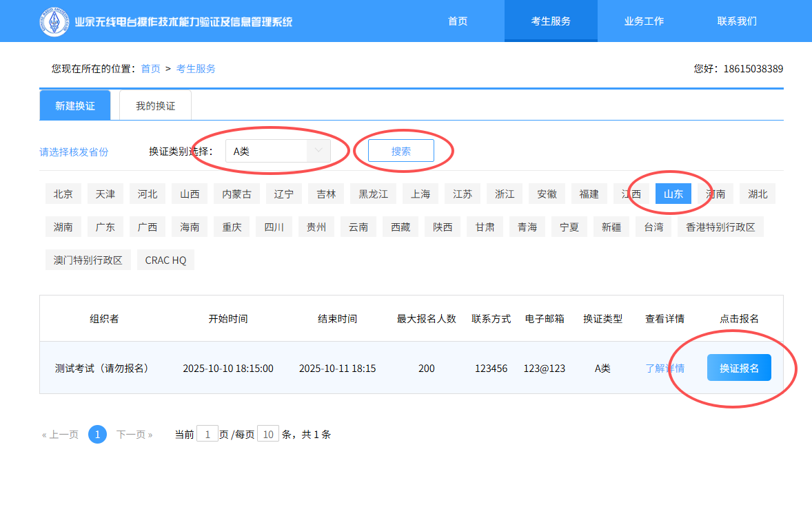
Task: Click the current page number input field
Action: [207, 433]
